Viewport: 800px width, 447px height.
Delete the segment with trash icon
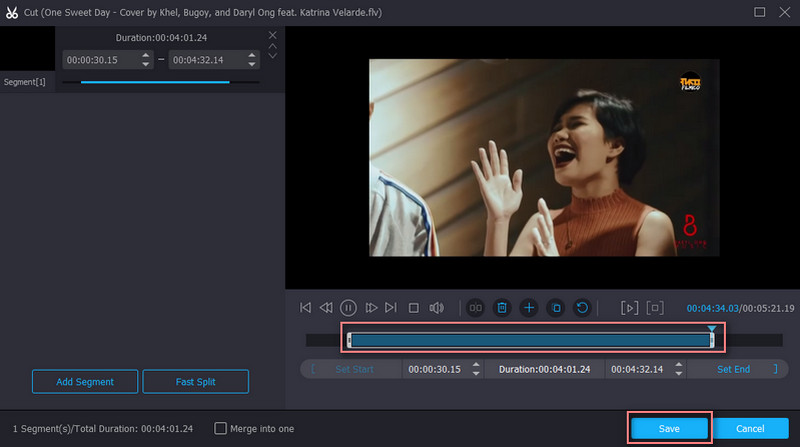click(502, 308)
